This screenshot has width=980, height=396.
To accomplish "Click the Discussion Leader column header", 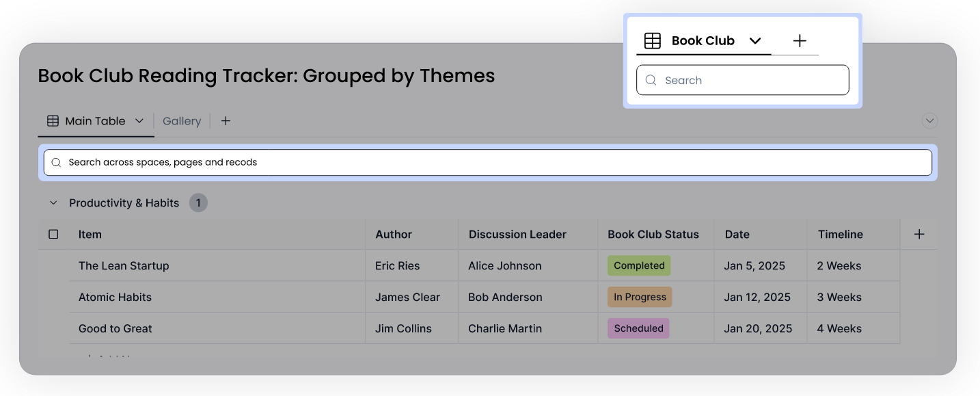I will pos(517,234).
